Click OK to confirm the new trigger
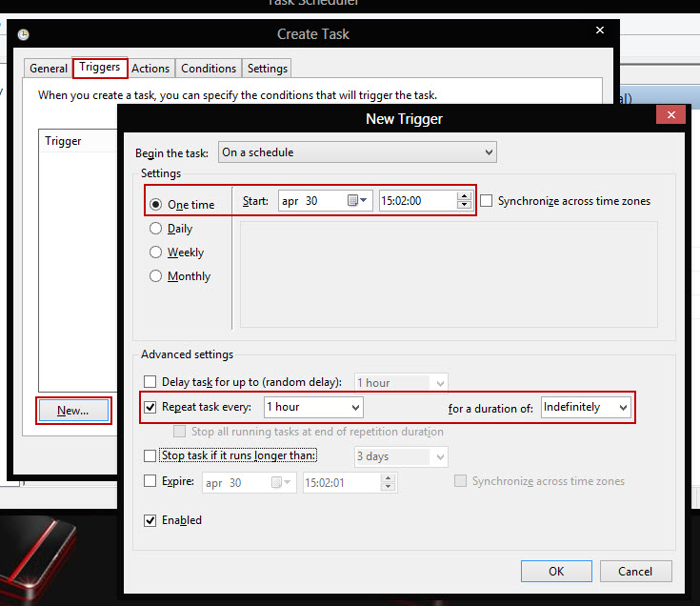The width and height of the screenshot is (700, 606). coord(556,571)
